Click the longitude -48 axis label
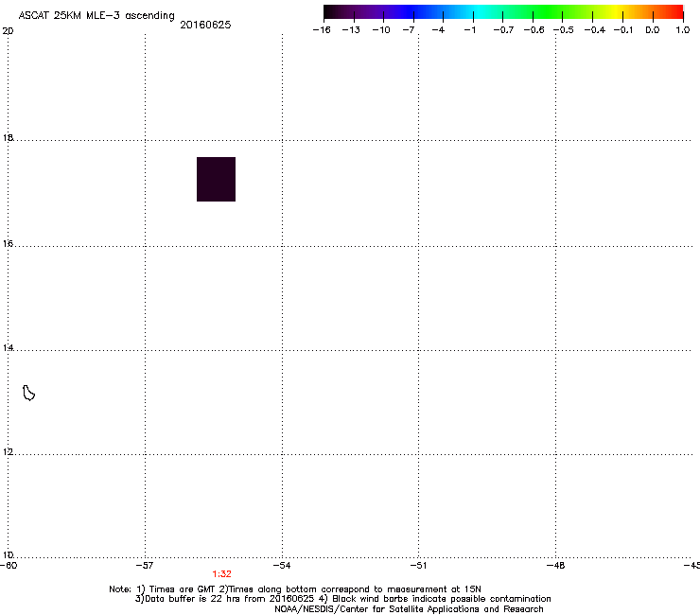Viewport: 700px width, 615px height. [x=555, y=566]
